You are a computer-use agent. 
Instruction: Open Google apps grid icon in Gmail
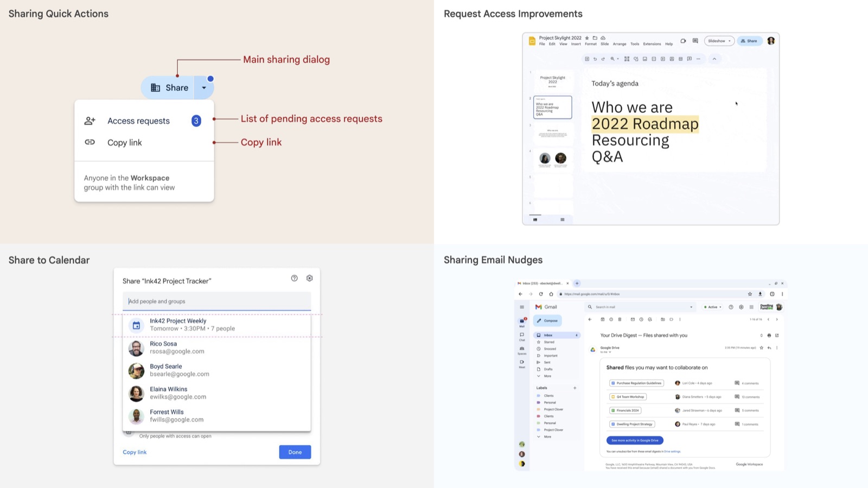pos(751,307)
